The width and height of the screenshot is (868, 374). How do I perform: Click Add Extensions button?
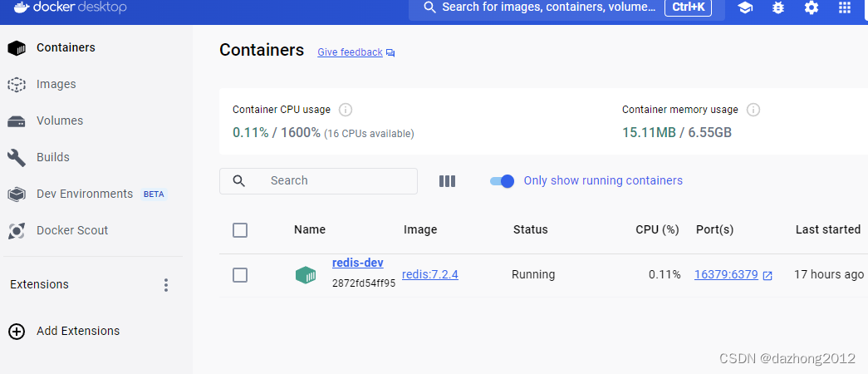point(77,331)
